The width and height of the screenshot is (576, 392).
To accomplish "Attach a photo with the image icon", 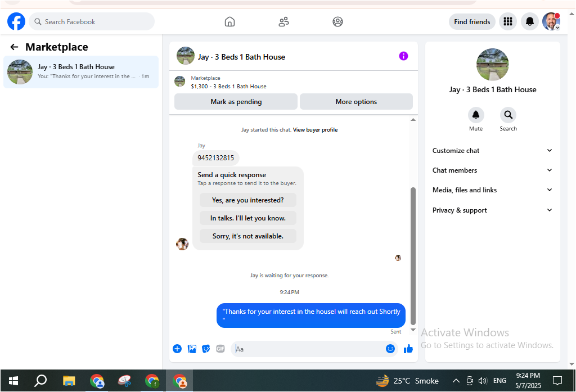I will (x=192, y=349).
